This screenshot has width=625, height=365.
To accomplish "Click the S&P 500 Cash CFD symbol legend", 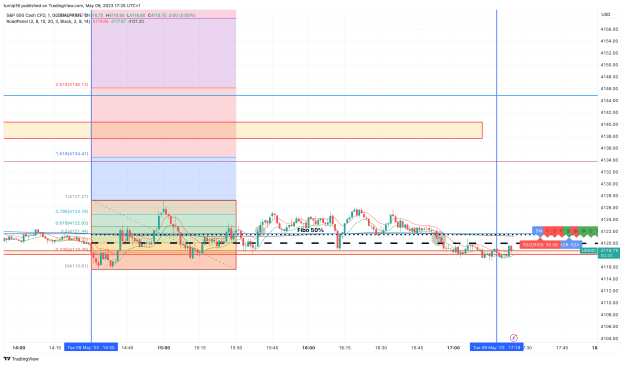I will pyautogui.click(x=48, y=15).
